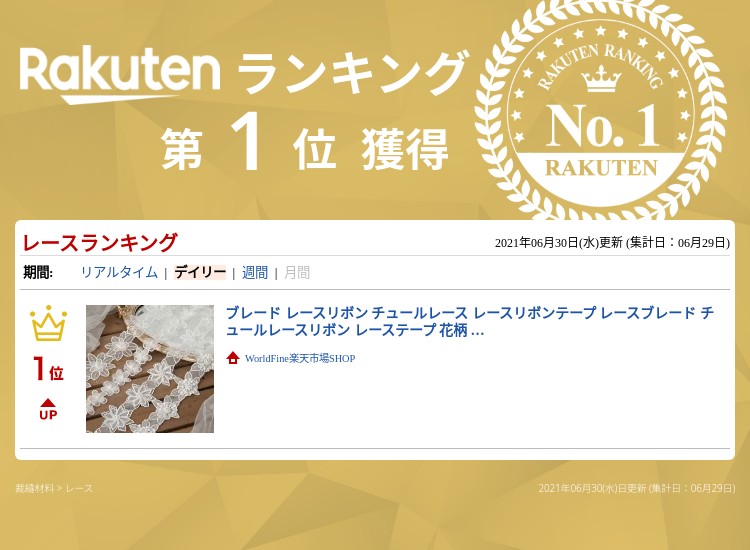Click the レースランキング heading
The height and width of the screenshot is (550, 750).
pyautogui.click(x=100, y=242)
